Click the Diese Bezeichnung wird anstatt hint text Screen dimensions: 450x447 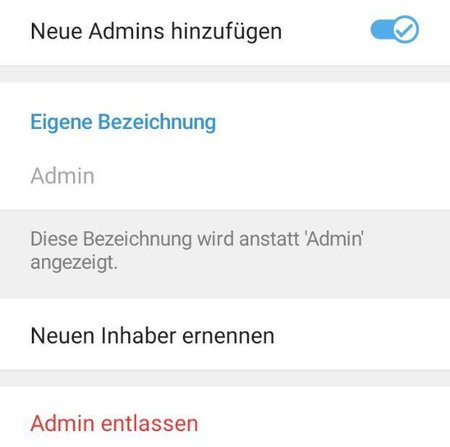point(197,251)
